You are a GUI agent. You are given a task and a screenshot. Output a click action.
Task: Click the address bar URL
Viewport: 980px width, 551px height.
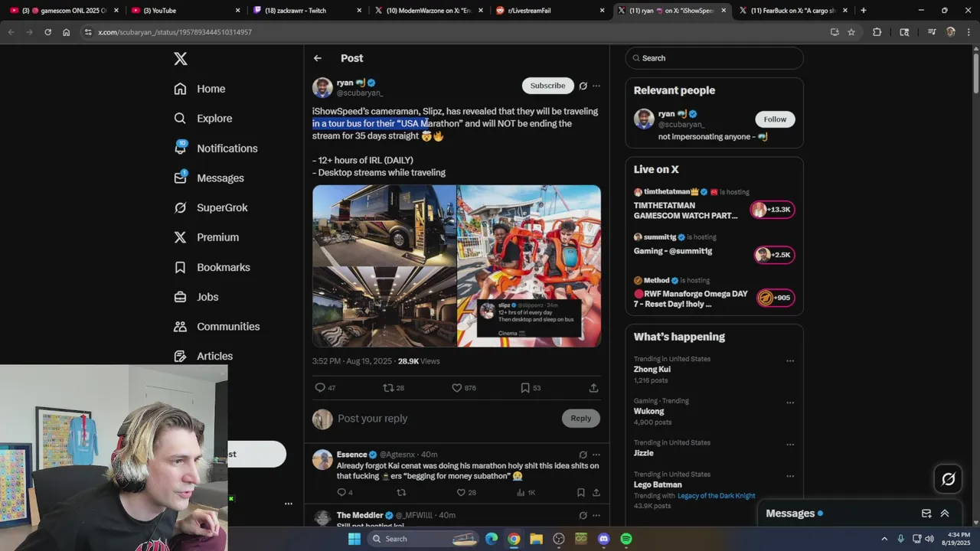click(x=175, y=32)
